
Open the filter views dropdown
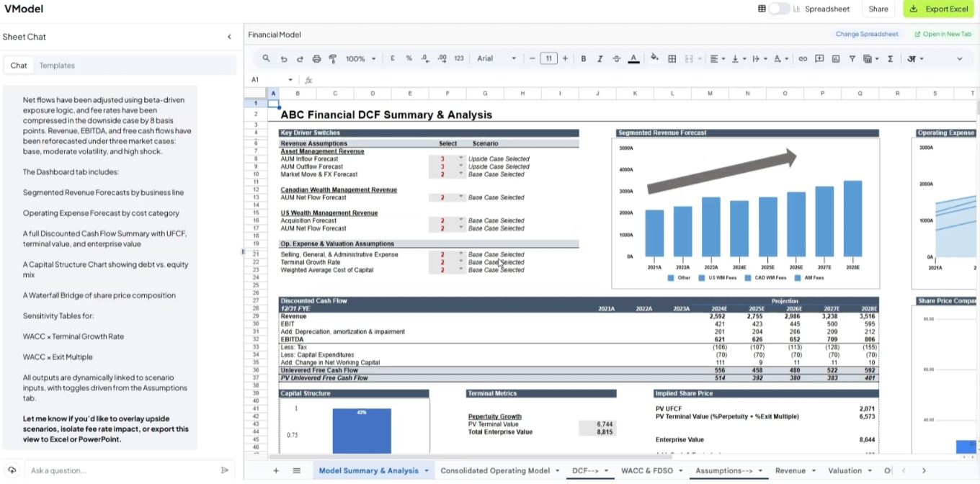tap(870, 59)
